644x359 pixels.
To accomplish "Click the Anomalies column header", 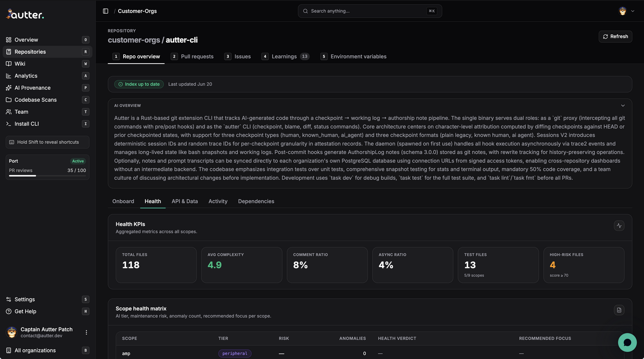I will click(352, 338).
